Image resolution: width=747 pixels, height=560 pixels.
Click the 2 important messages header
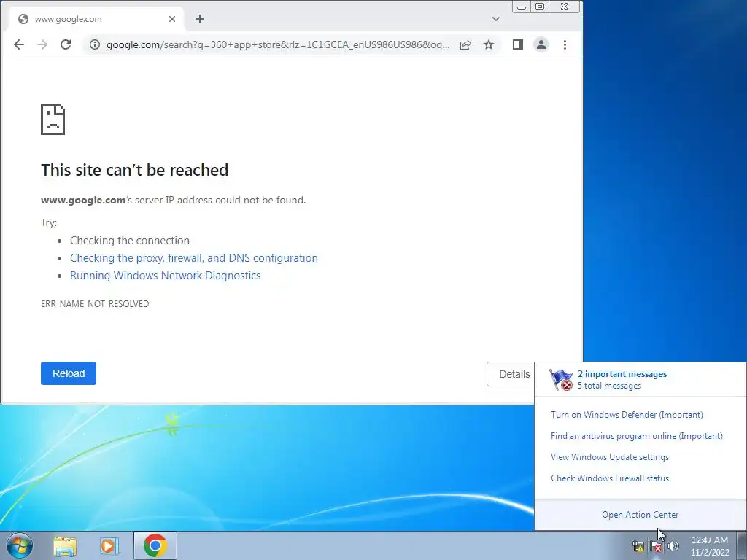(x=622, y=374)
